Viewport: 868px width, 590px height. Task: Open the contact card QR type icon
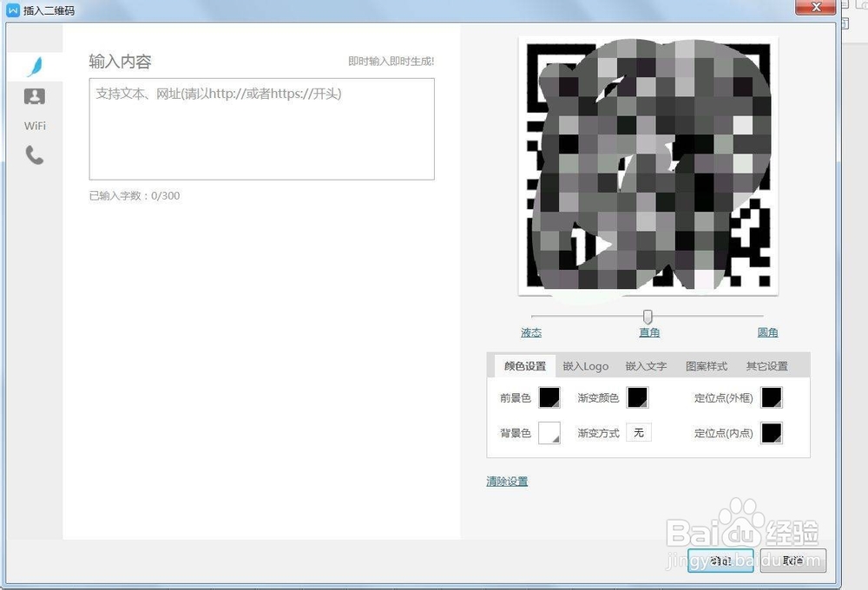click(x=35, y=96)
